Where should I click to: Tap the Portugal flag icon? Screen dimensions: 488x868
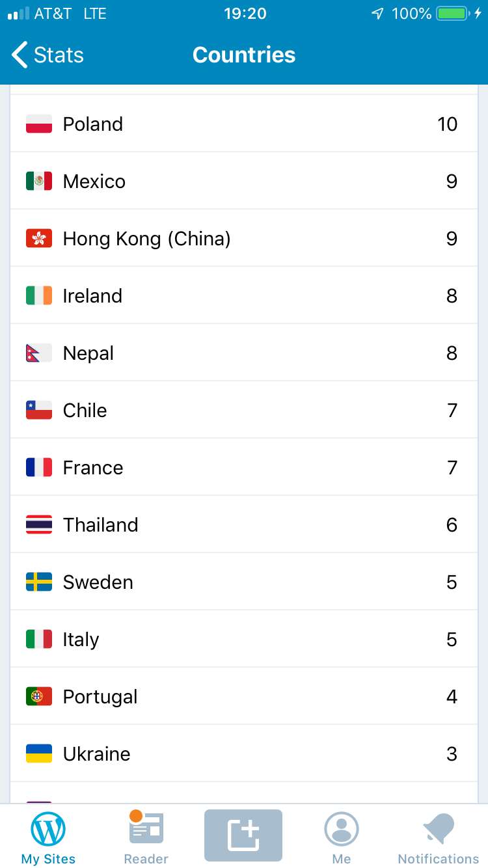[x=39, y=697]
